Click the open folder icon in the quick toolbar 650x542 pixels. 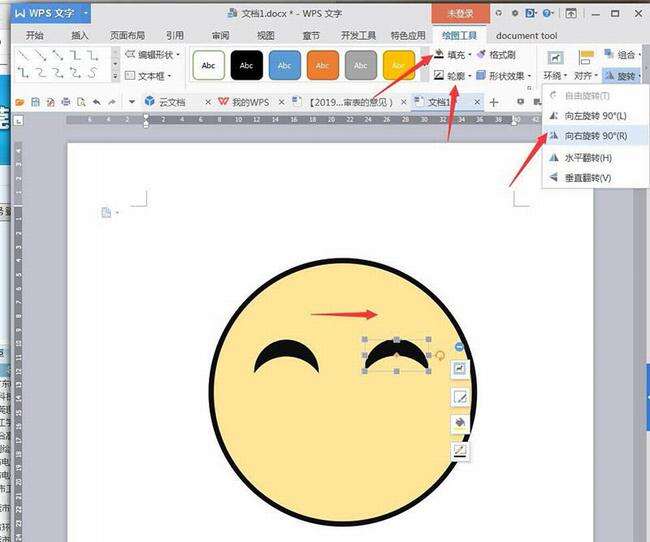[x=19, y=102]
